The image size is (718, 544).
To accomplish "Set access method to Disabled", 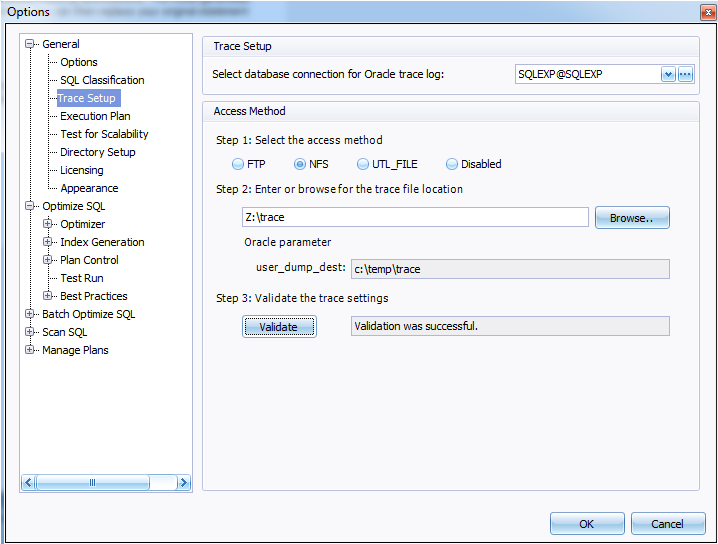I will coord(452,164).
